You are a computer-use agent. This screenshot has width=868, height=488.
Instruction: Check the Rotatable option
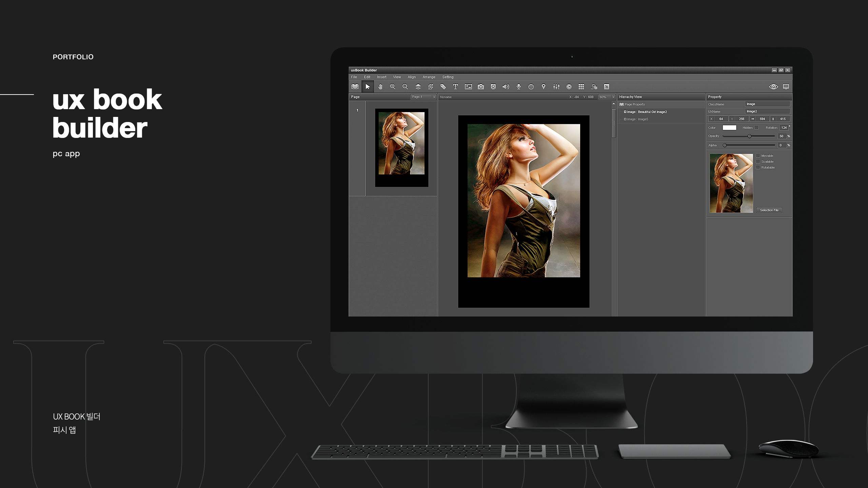[x=758, y=167]
